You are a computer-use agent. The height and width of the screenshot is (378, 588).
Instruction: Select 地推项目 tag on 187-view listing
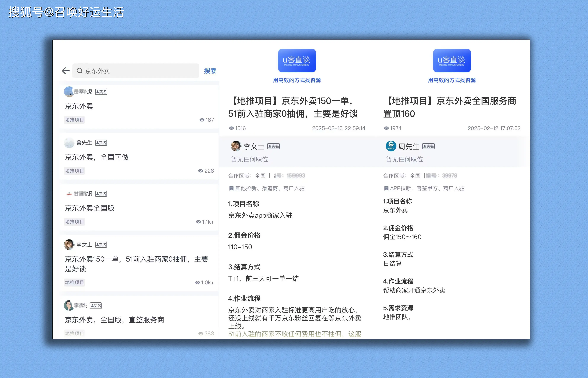pyautogui.click(x=74, y=120)
